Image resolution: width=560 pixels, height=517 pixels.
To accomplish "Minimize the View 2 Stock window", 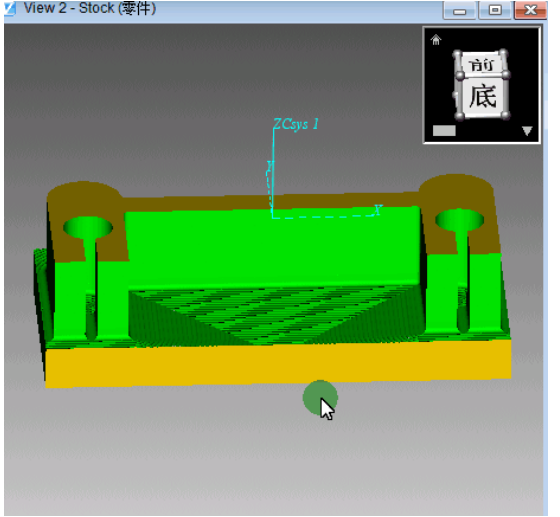I will [460, 10].
